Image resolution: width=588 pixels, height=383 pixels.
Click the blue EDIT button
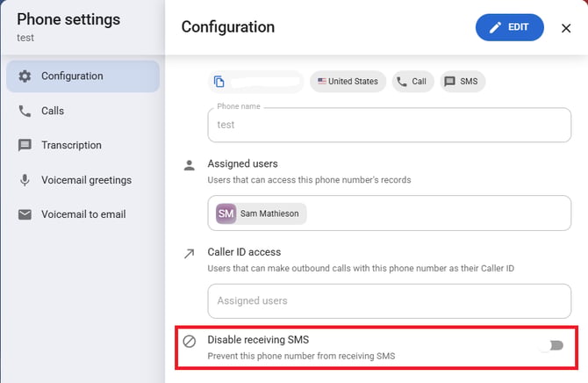(510, 27)
